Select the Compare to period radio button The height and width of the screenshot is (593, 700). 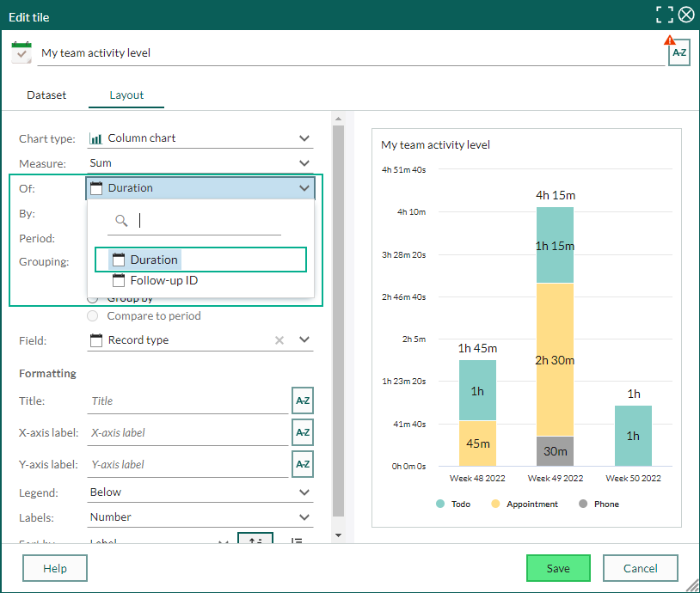pos(92,316)
